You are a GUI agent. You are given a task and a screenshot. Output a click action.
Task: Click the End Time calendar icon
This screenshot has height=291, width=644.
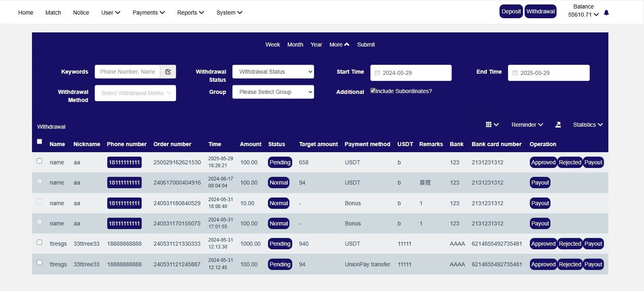pyautogui.click(x=515, y=73)
